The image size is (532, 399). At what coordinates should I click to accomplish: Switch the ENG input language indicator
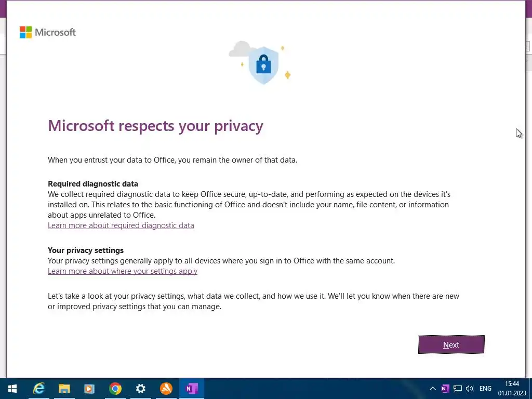485,389
